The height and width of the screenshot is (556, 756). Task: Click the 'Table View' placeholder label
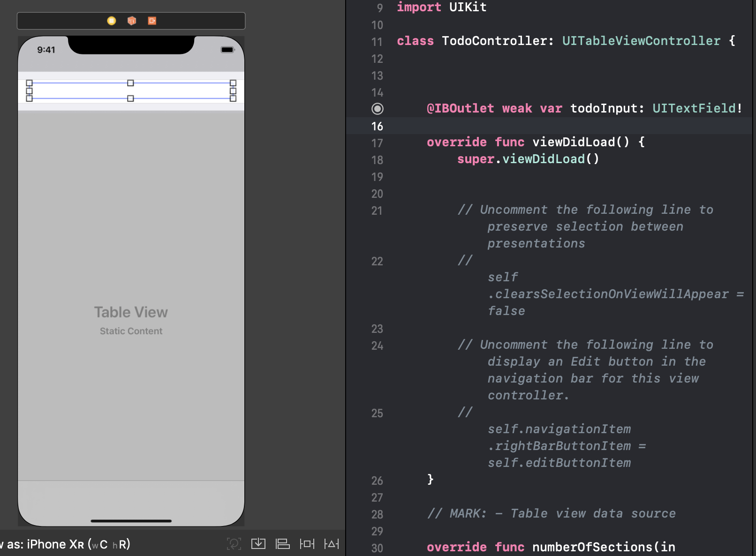coord(131,312)
